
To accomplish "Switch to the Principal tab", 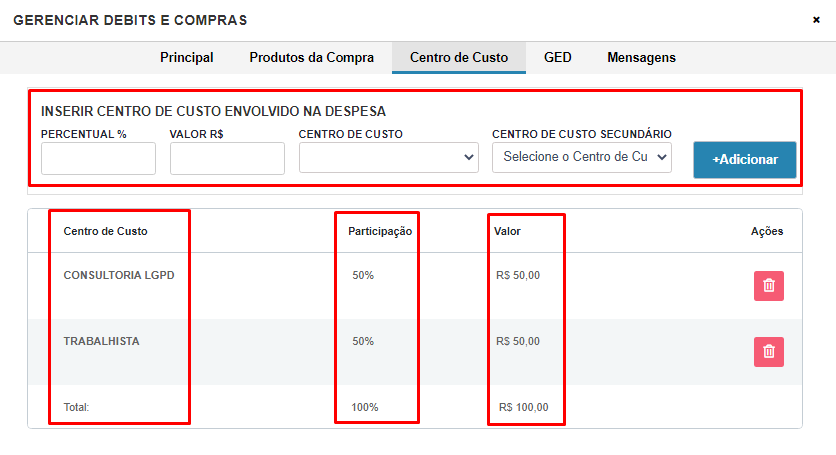I will 187,58.
